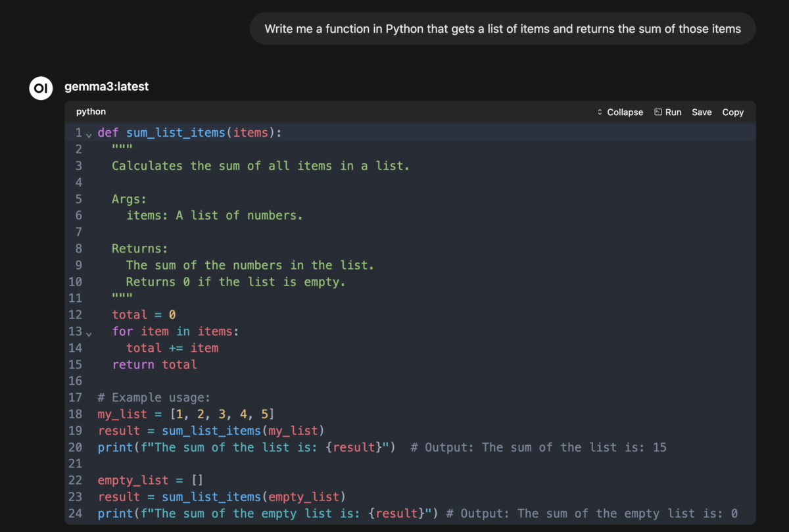The height and width of the screenshot is (532, 789).
Task: Click the 'empty_list = []' line
Action: pyautogui.click(x=151, y=480)
